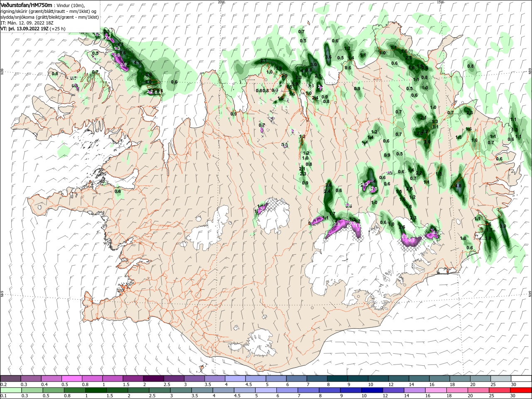Click the 'VT: þri. 13.09.2022 19Z' valid time

25,29
